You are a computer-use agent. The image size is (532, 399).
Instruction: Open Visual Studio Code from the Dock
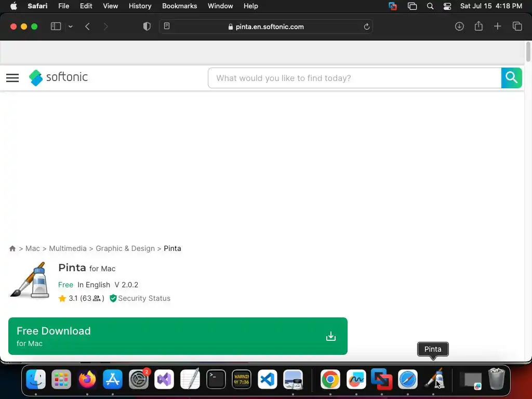point(268,379)
